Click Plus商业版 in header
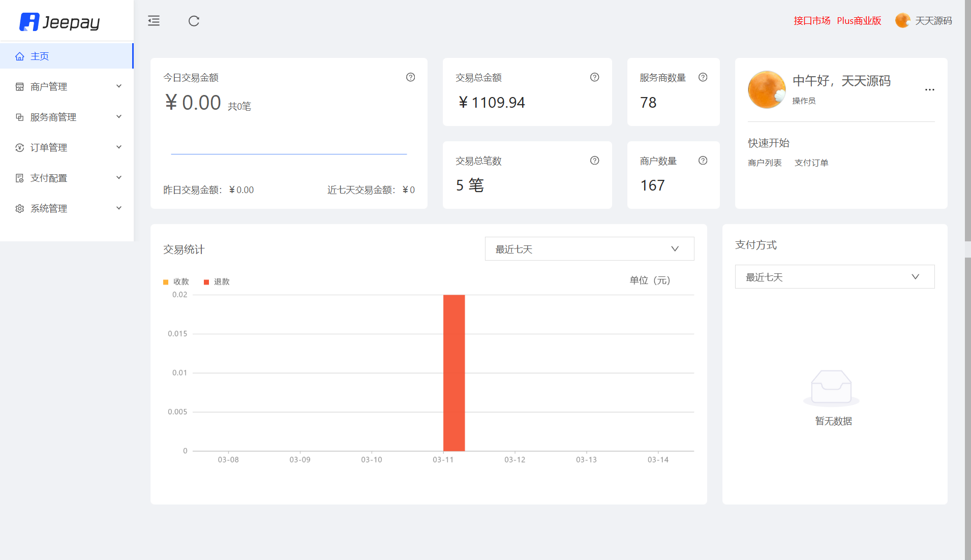 (x=859, y=20)
